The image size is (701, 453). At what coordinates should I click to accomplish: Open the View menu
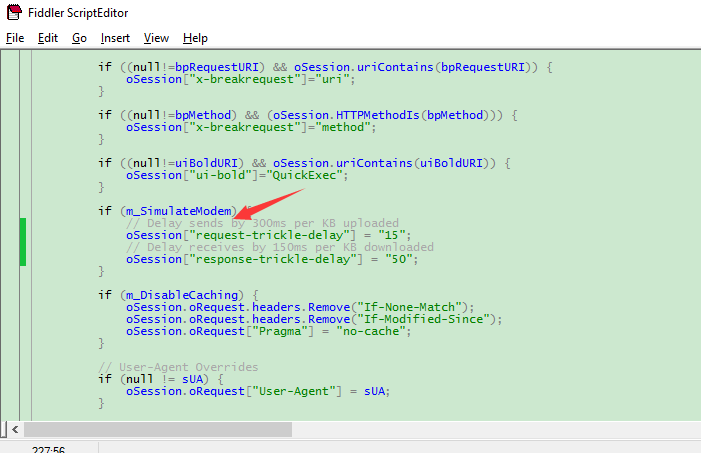(x=156, y=38)
